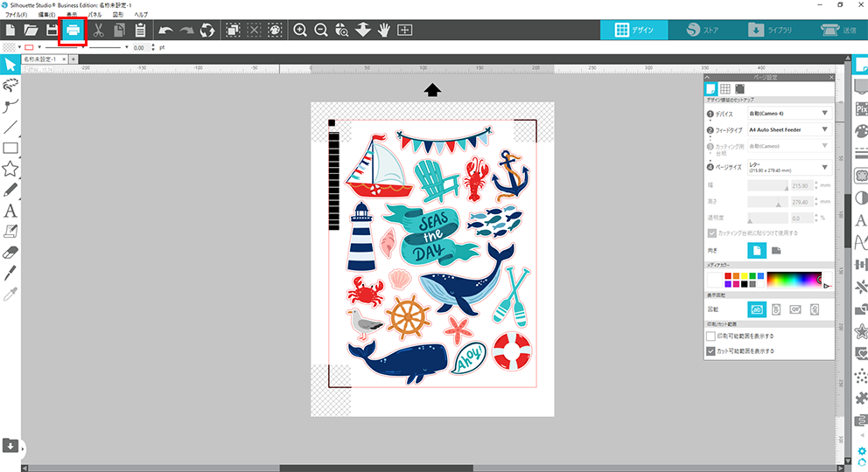Open the ファイル menu
The width and height of the screenshot is (868, 472).
point(16,14)
